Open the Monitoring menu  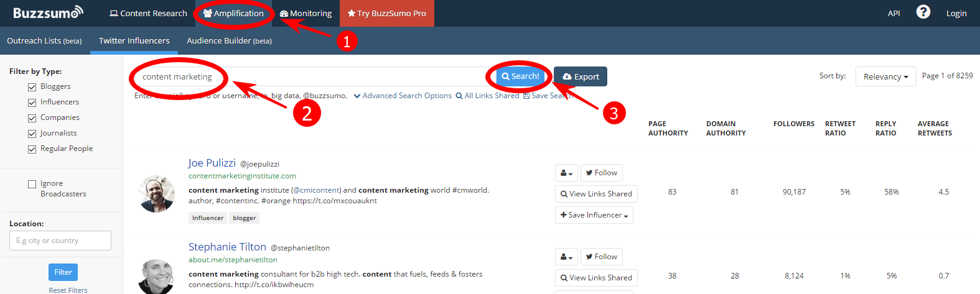click(x=306, y=13)
